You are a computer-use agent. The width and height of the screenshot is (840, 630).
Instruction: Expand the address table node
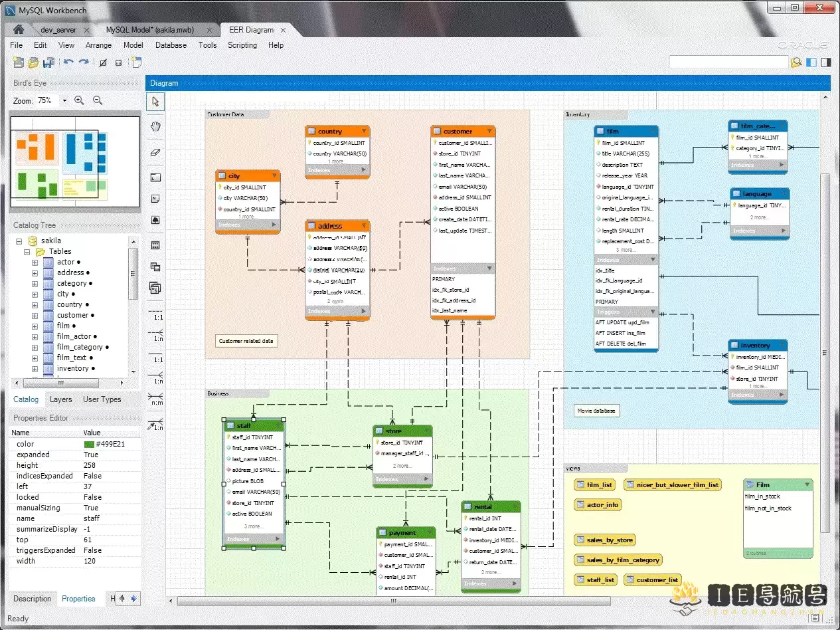coord(35,273)
